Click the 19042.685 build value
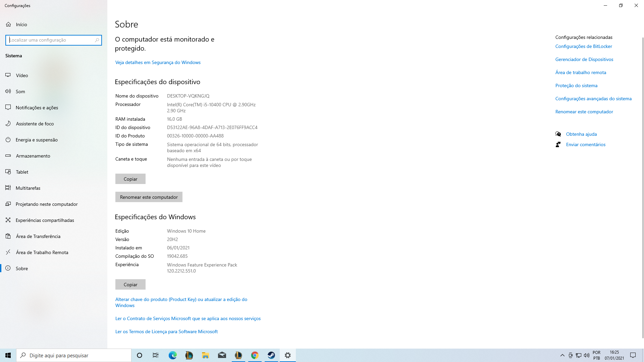This screenshot has width=644, height=362. [x=177, y=256]
